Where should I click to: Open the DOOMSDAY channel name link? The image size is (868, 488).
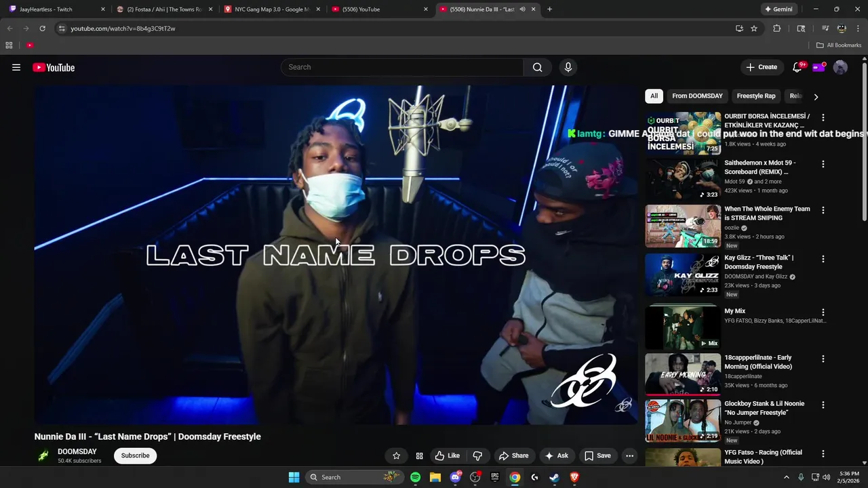click(77, 451)
